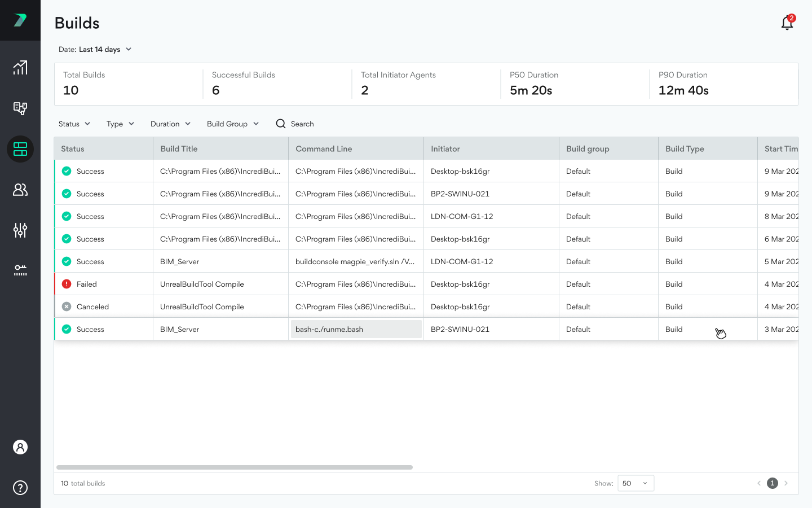Click the P90 Duration 12m 40s card
This screenshot has height=508, width=812.
pos(724,84)
